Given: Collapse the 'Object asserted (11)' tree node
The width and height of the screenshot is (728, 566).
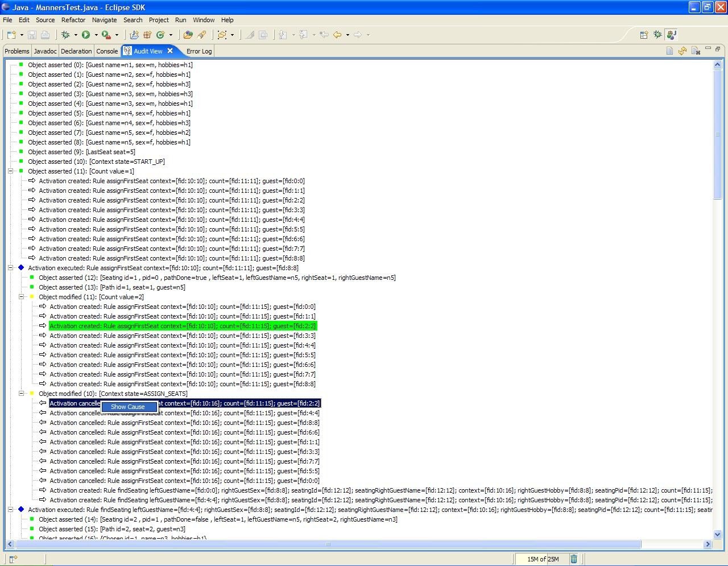Looking at the screenshot, I should 11,171.
